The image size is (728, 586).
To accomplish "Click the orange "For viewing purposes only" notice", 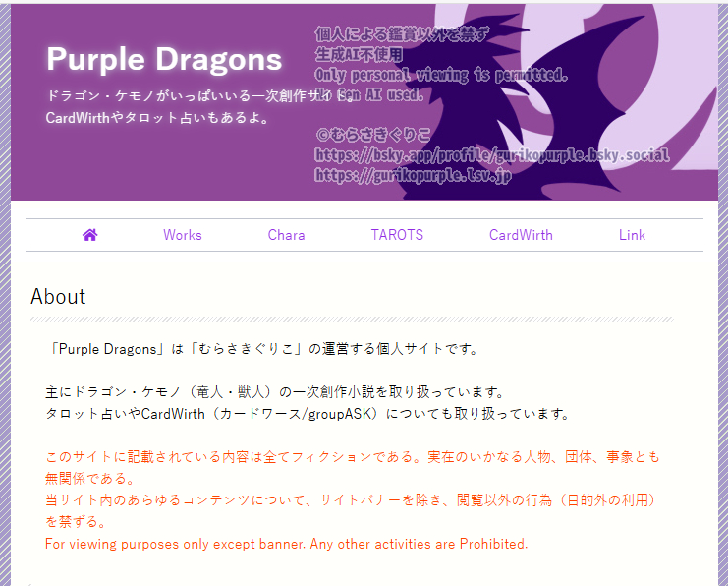I will 287,544.
